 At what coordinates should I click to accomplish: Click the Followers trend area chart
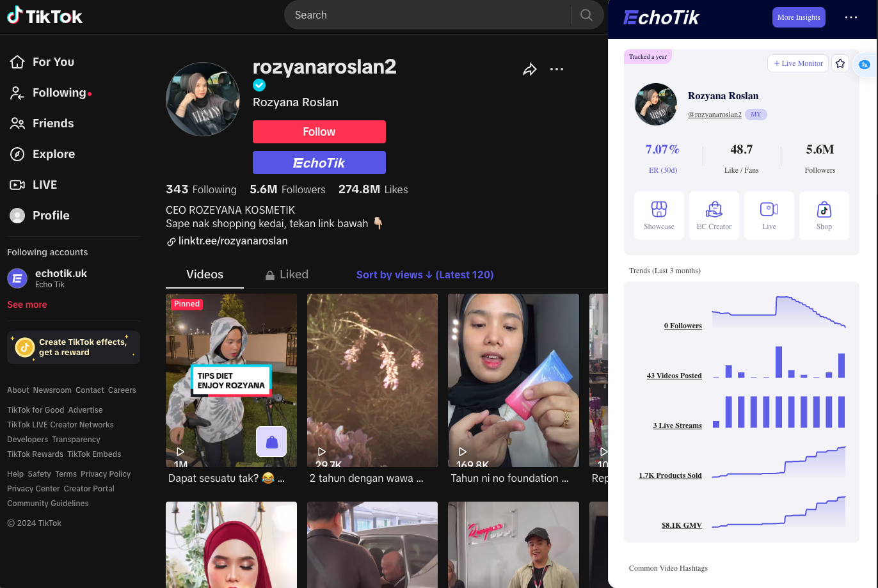[x=779, y=312]
